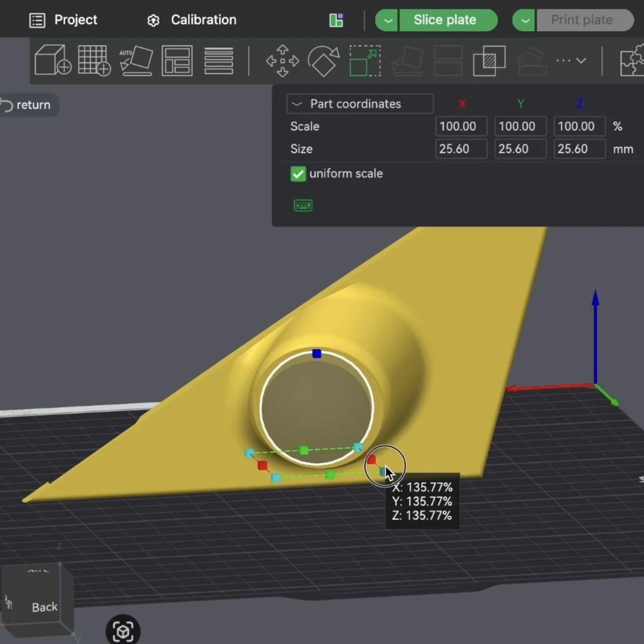
Task: Click the zoom-to-fit view icon
Action: click(123, 630)
